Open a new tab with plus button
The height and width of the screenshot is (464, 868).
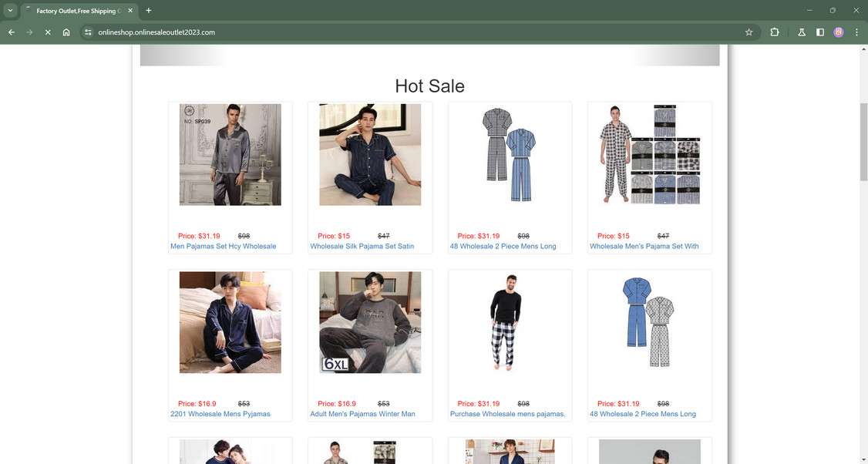tap(148, 11)
